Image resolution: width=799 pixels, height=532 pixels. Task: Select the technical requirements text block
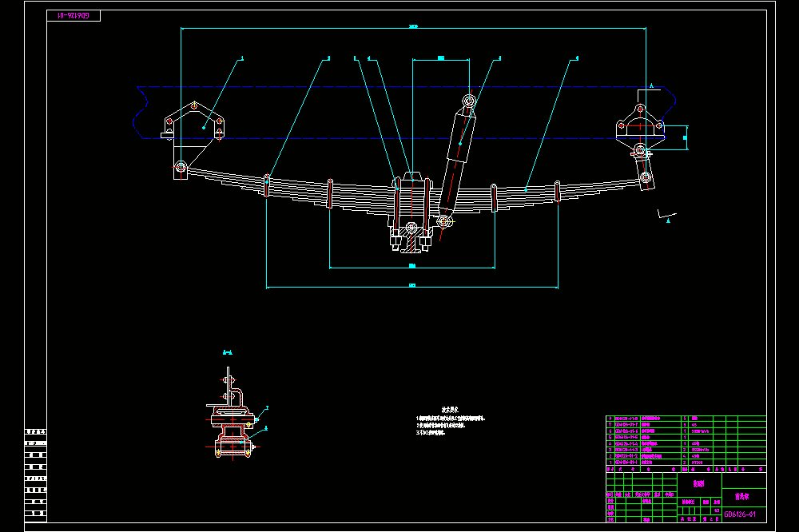[x=451, y=422]
